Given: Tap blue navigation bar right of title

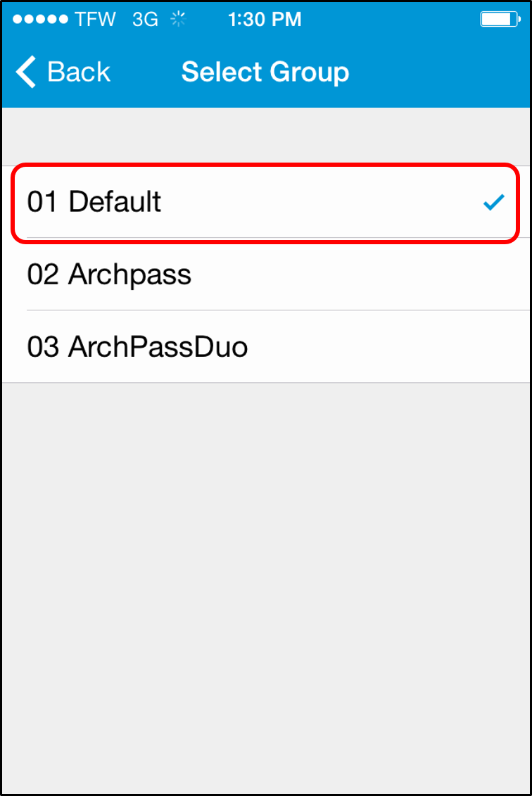Looking at the screenshot, I should (x=440, y=72).
